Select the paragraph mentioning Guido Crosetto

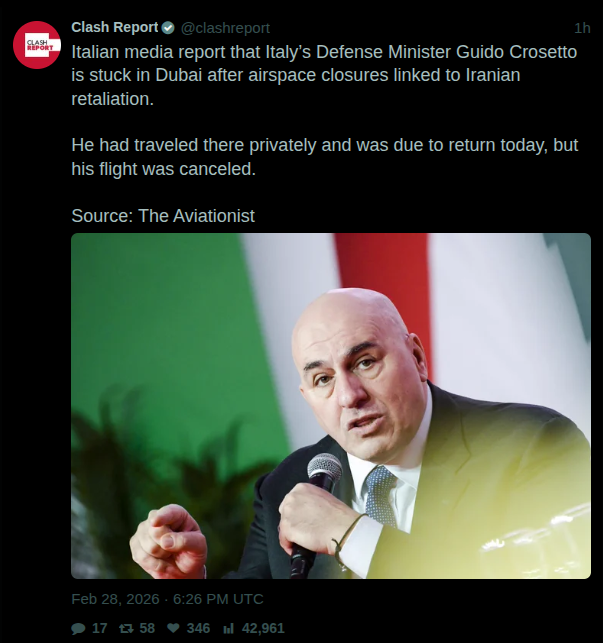(x=324, y=75)
